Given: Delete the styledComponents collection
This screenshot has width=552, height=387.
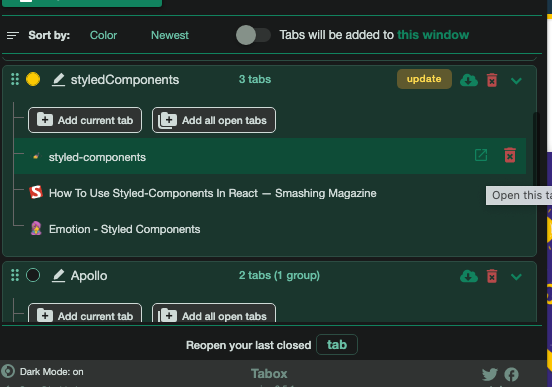Looking at the screenshot, I should (x=492, y=80).
